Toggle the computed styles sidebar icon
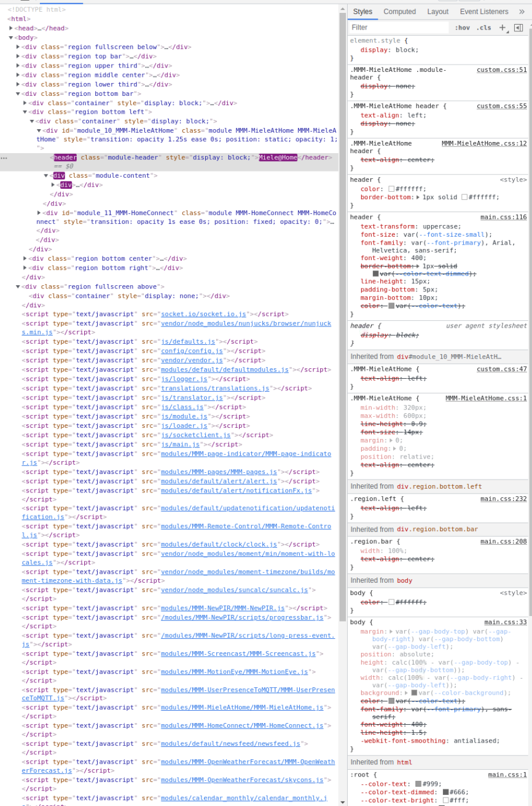The width and height of the screenshot is (532, 806). (518, 28)
